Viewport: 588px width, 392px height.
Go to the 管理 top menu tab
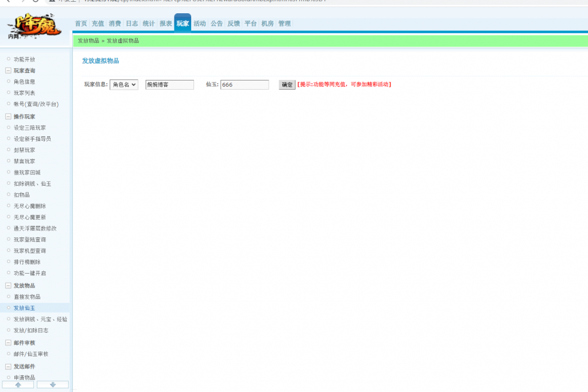284,24
